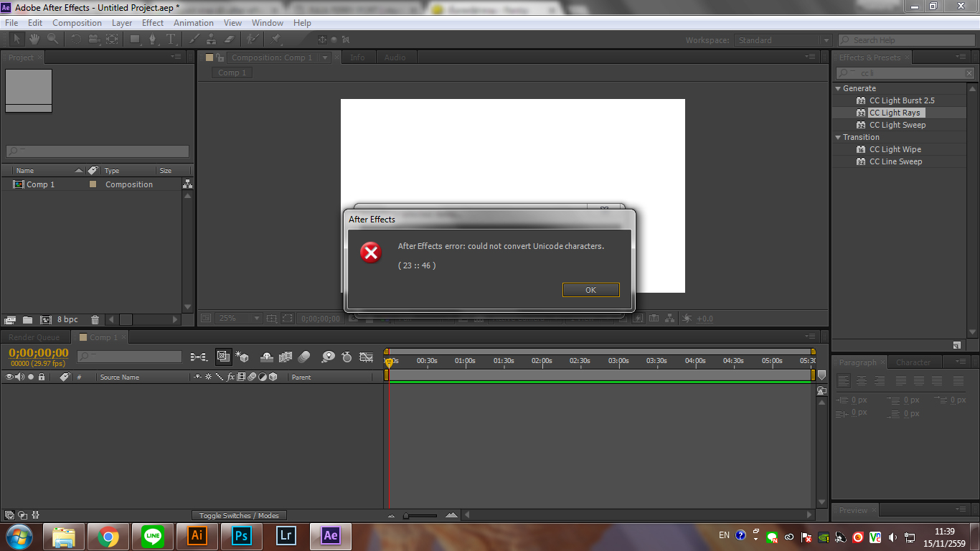Delete selected project items trash icon
Viewport: 980px width, 551px height.
coord(95,319)
